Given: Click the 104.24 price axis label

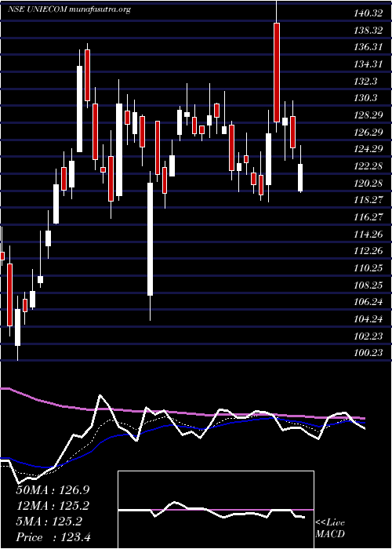Looking at the screenshot, I should pos(368,319).
